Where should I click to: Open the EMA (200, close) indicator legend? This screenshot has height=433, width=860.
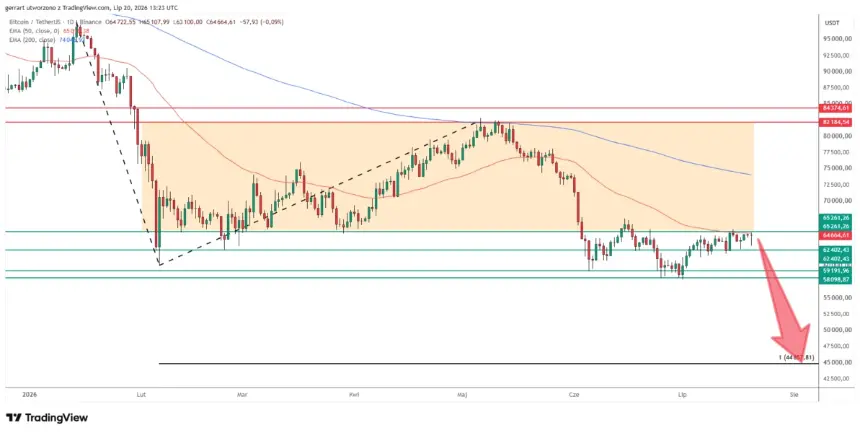pos(32,40)
